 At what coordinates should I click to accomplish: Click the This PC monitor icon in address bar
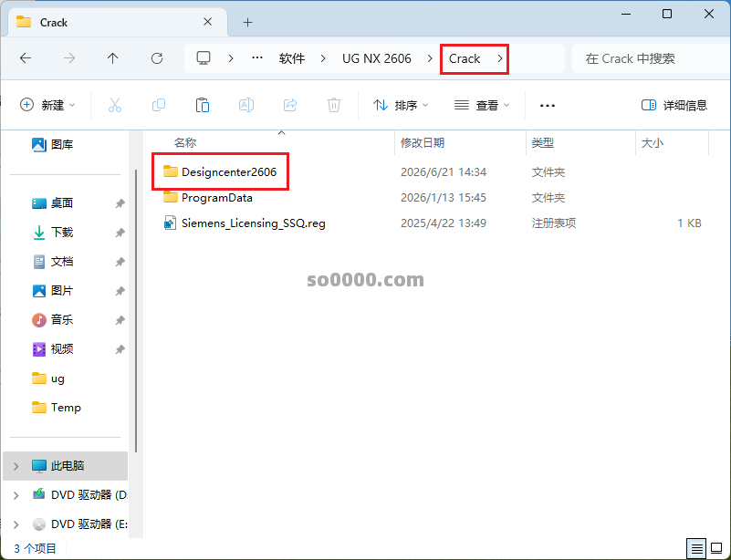(204, 58)
